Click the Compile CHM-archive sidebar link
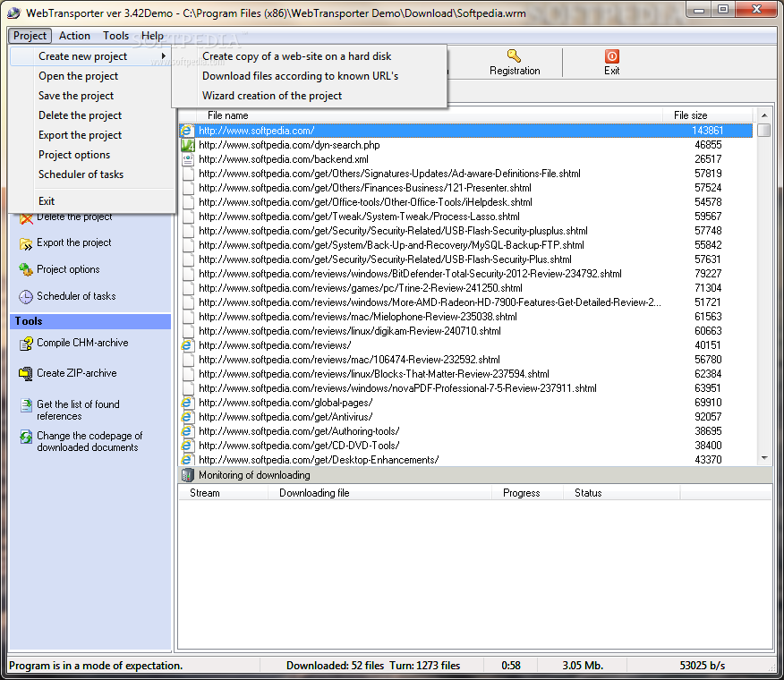Viewport: 784px width, 680px height. click(x=82, y=343)
